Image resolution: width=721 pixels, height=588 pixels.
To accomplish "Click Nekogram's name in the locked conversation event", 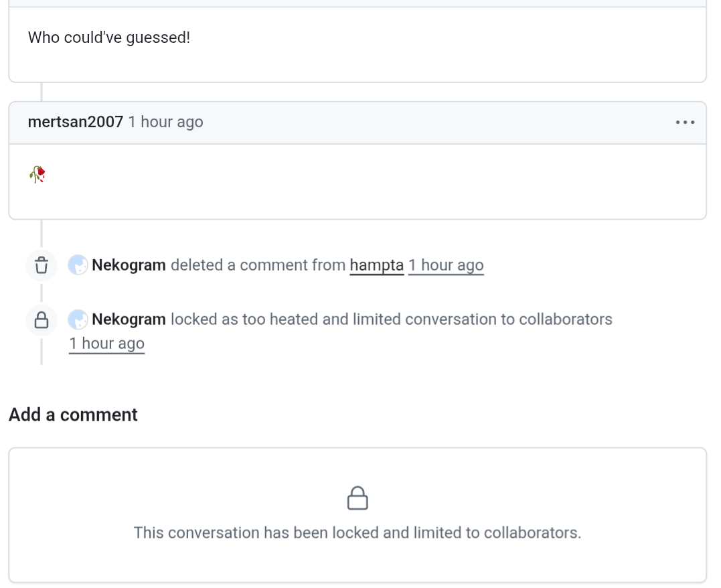I will (x=129, y=319).
